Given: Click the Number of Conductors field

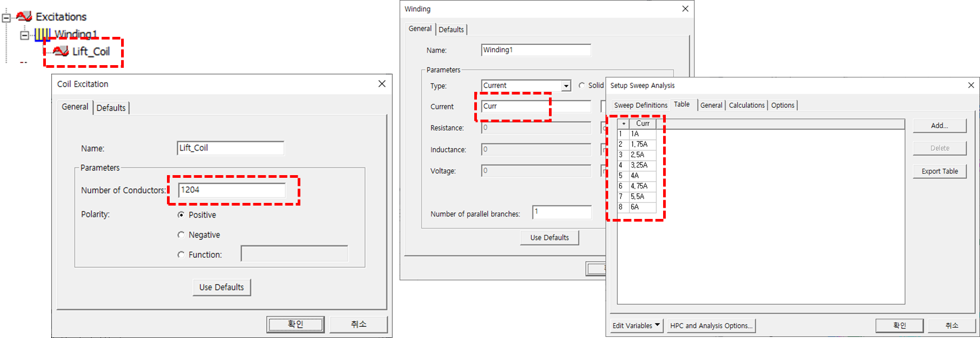Looking at the screenshot, I should (232, 190).
